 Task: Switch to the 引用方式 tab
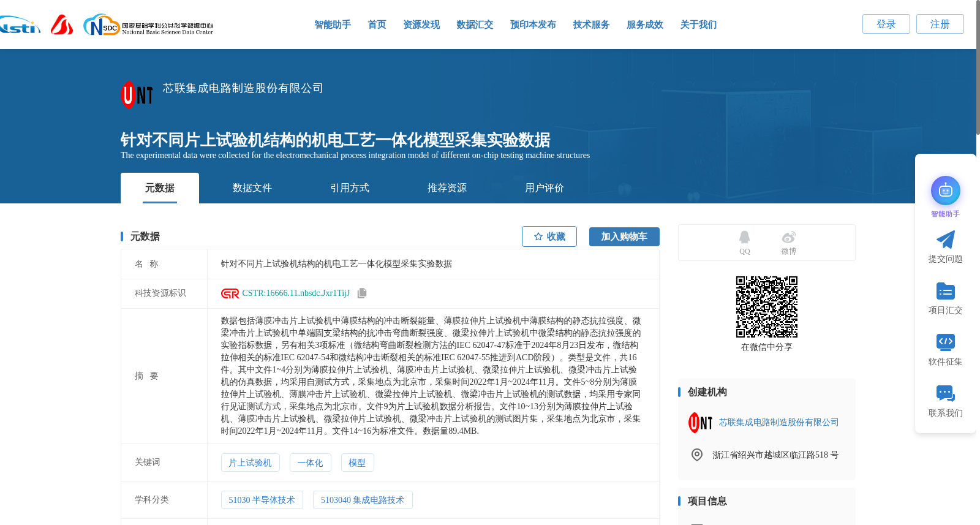pyautogui.click(x=350, y=188)
